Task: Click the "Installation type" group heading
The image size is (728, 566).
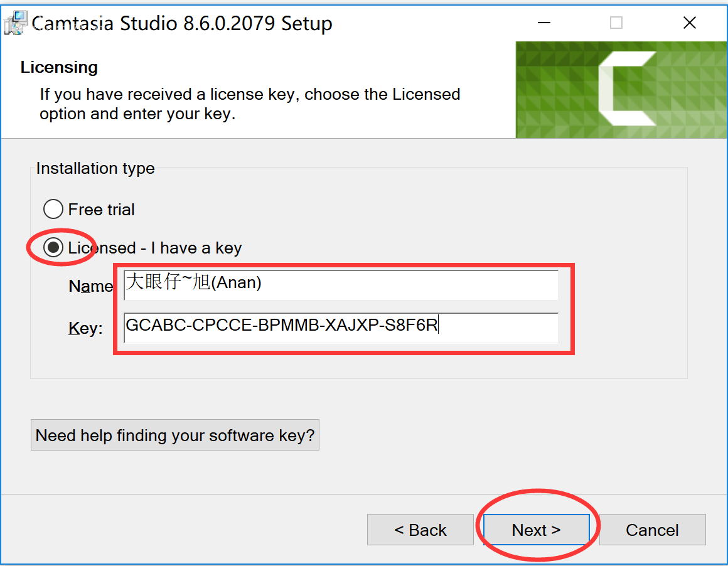Action: [95, 168]
